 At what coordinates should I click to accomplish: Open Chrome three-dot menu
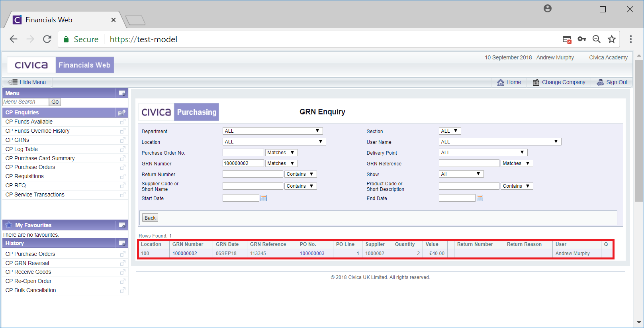pos(631,39)
